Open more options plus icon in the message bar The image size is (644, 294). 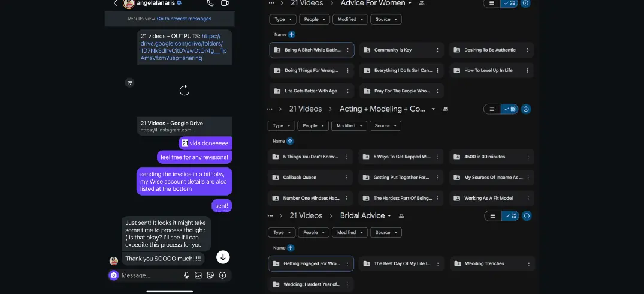(223, 275)
